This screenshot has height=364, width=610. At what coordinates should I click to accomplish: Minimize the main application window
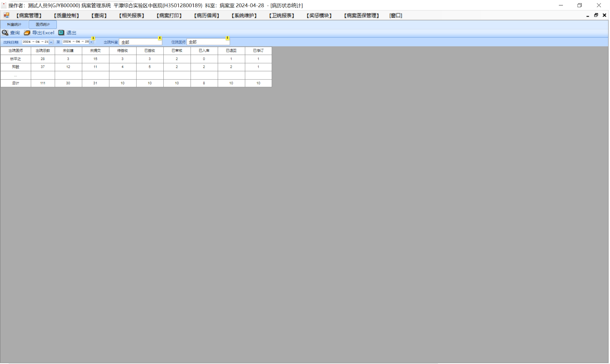click(561, 5)
